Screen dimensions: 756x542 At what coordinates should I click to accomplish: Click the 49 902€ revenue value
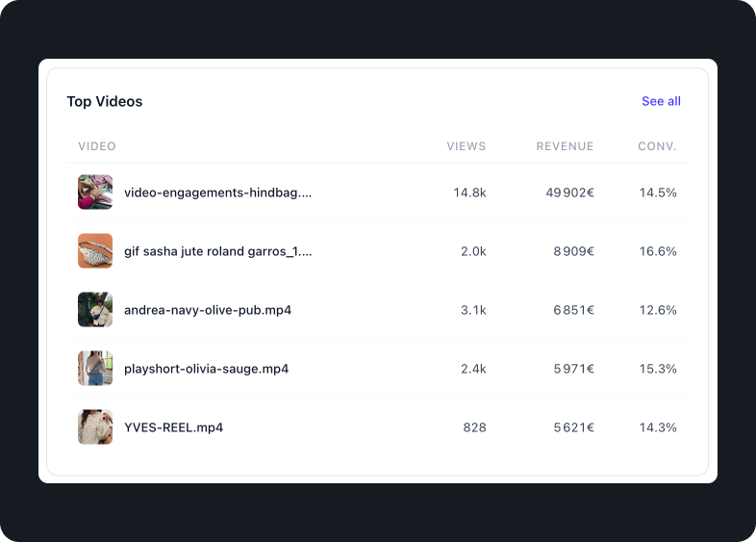coord(569,193)
